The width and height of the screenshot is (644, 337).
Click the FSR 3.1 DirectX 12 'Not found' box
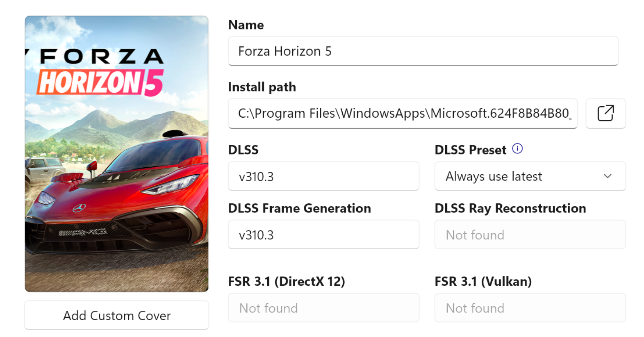click(323, 308)
